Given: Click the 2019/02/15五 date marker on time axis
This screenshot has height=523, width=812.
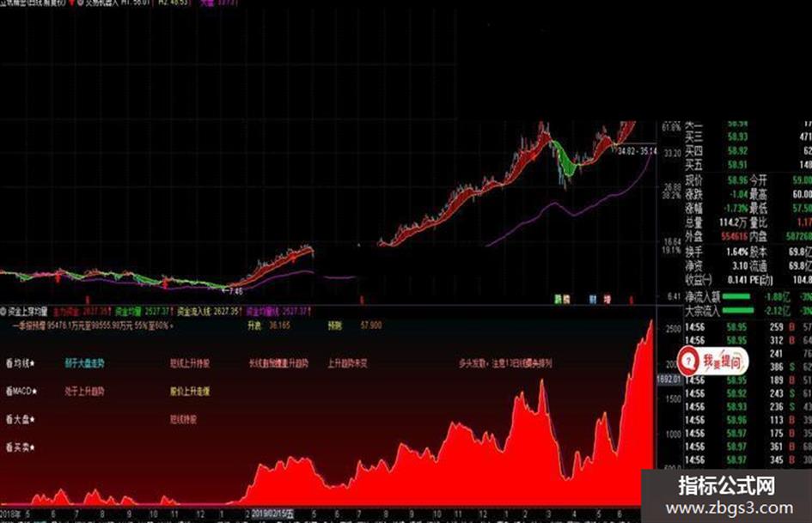Looking at the screenshot, I should pos(273,514).
